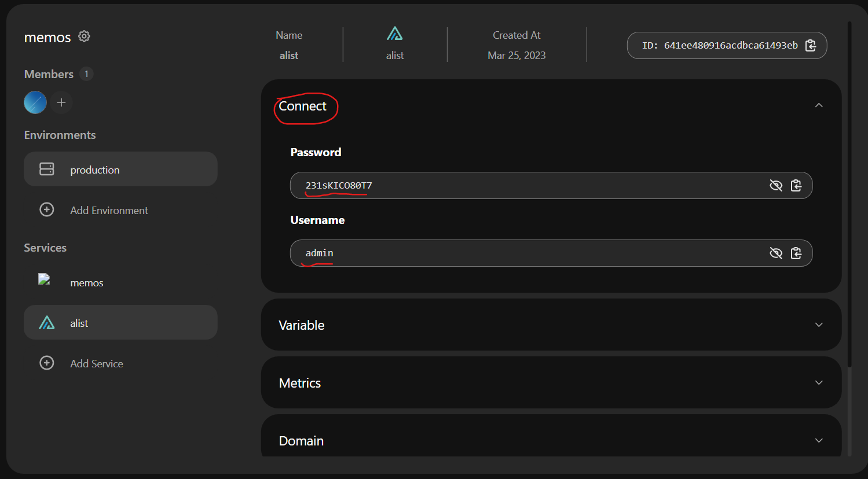Click the service name alist in header

click(289, 56)
